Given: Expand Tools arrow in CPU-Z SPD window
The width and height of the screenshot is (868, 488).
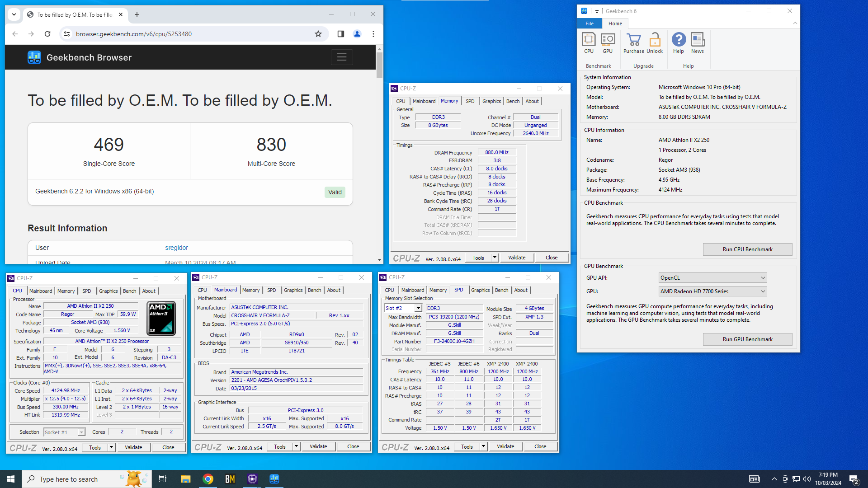Looking at the screenshot, I should [x=483, y=446].
